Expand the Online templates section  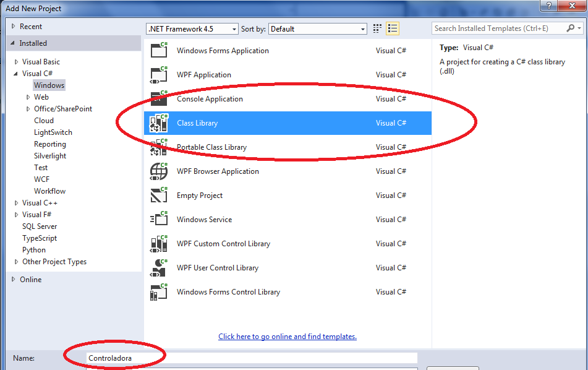tap(14, 279)
